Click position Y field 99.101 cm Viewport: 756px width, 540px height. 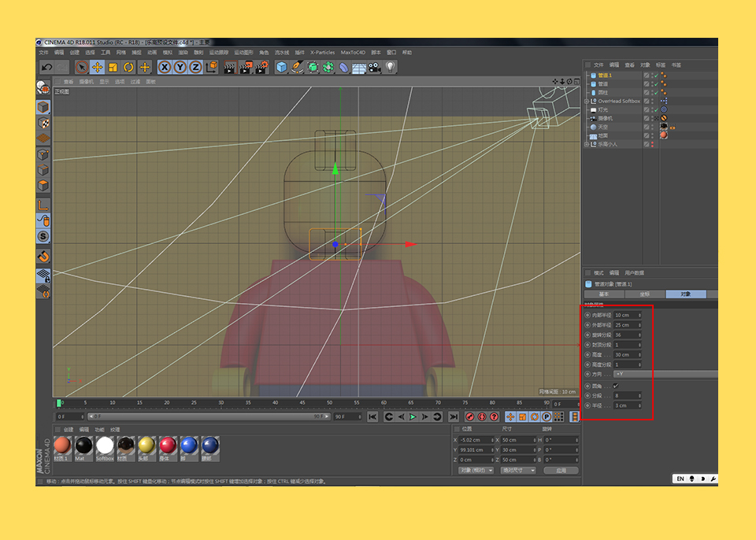coord(476,449)
